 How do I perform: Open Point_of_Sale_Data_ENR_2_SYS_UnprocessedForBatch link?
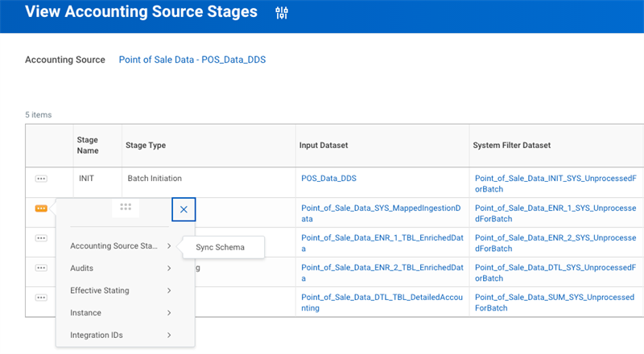[x=555, y=243]
